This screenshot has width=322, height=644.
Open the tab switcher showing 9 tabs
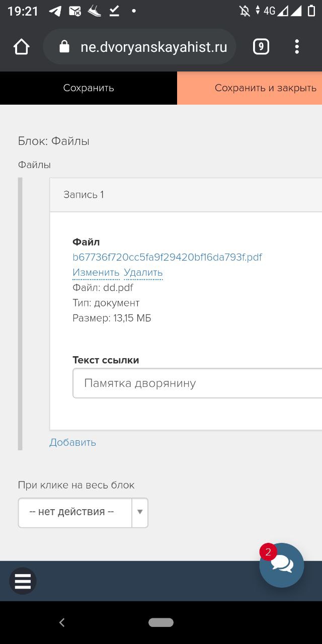(261, 47)
